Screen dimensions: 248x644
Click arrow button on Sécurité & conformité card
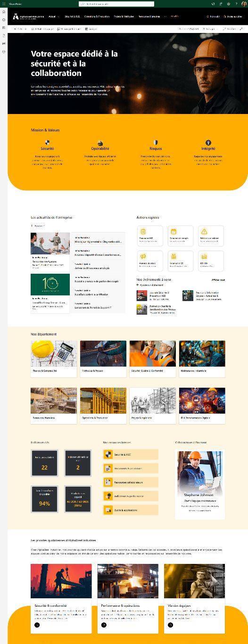pyautogui.click(x=37, y=625)
